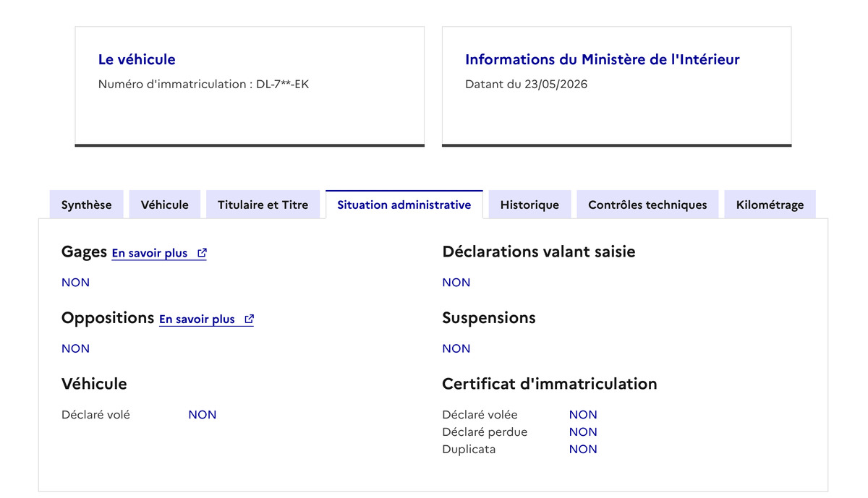
Task: Click the NON value under Gages
Action: 76,283
